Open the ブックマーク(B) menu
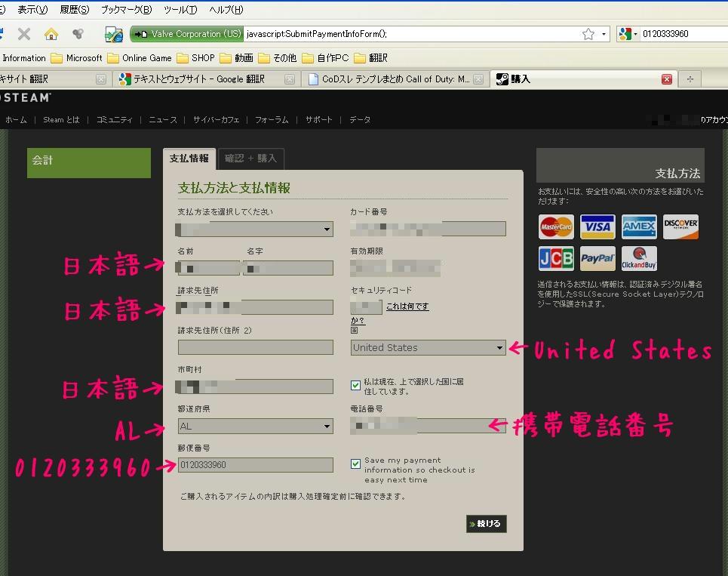The image size is (728, 576). tap(126, 9)
